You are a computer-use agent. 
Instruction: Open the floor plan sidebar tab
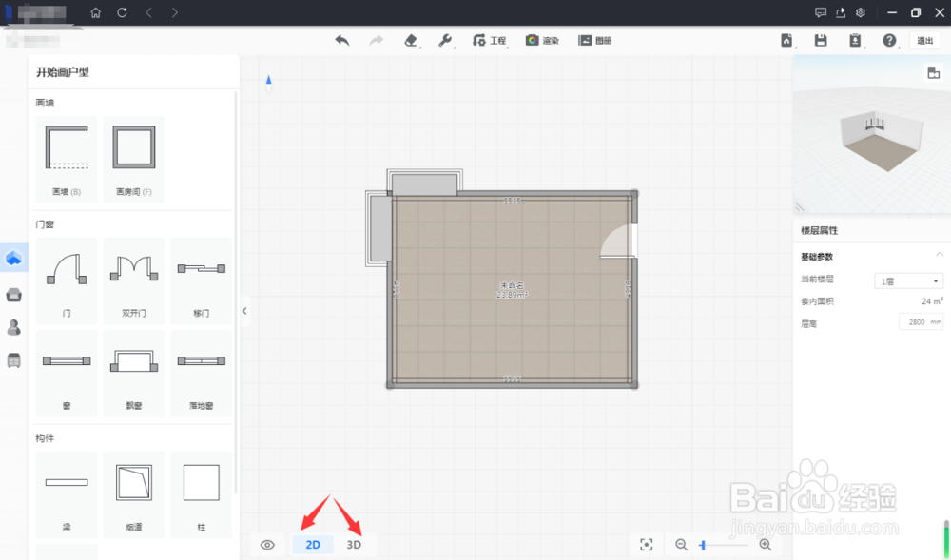pyautogui.click(x=14, y=259)
